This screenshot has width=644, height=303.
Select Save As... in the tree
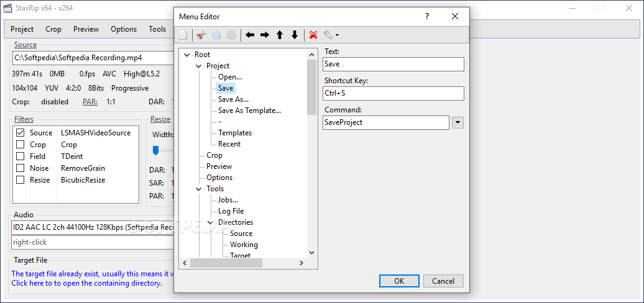click(233, 99)
